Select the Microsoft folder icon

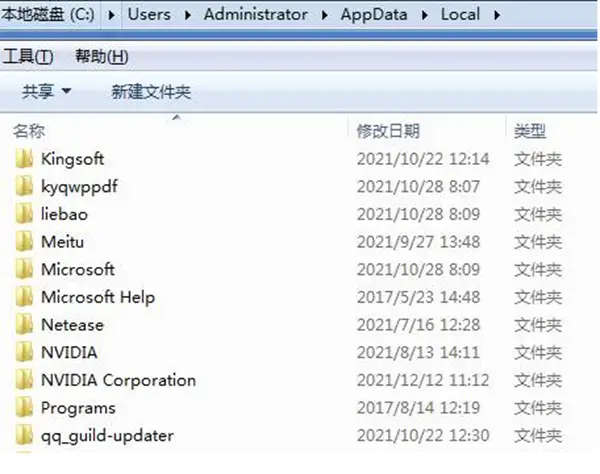coord(24,269)
